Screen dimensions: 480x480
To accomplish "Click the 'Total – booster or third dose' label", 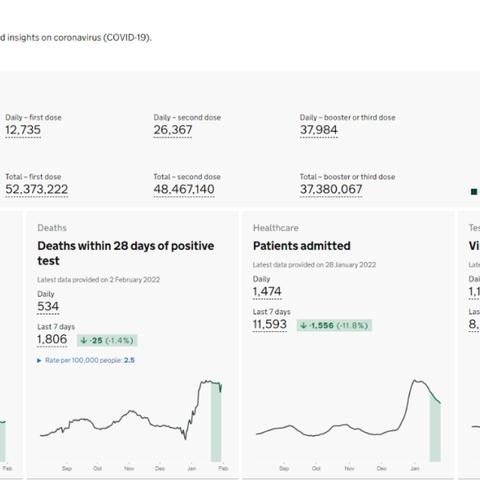I will [x=347, y=177].
